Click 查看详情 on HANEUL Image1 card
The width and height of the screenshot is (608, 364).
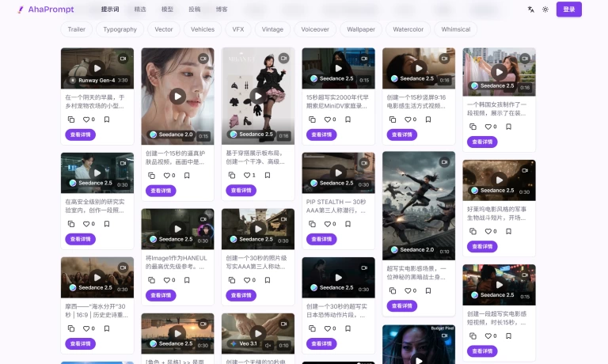pos(161,295)
